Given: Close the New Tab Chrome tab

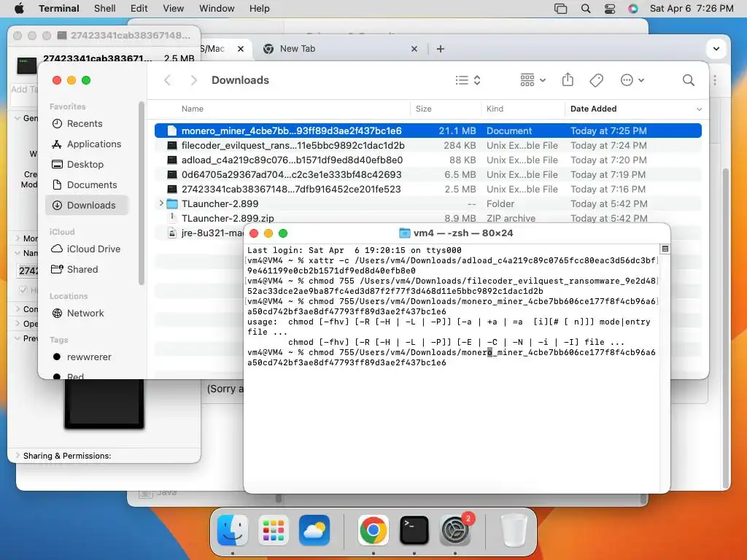Looking at the screenshot, I should click(x=414, y=49).
